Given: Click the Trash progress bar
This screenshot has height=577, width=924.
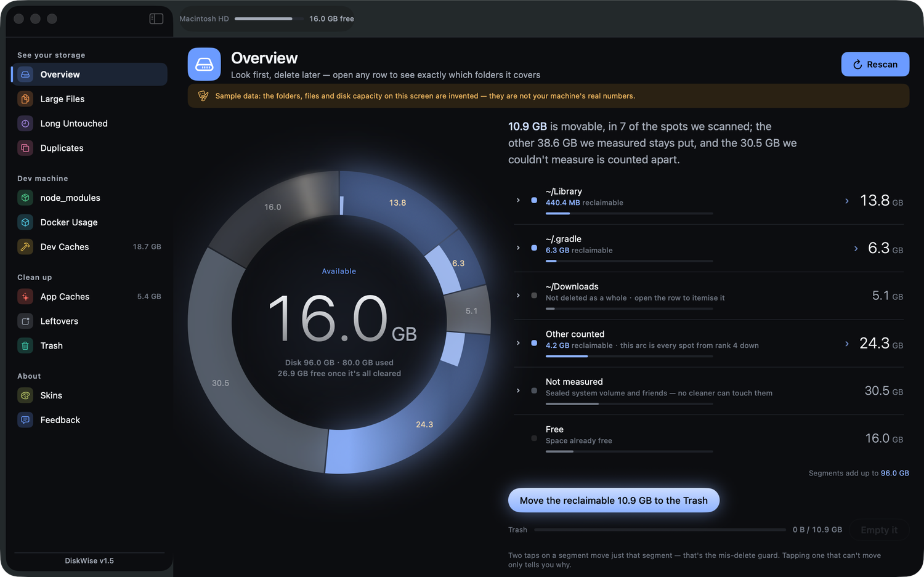Looking at the screenshot, I should (x=660, y=530).
